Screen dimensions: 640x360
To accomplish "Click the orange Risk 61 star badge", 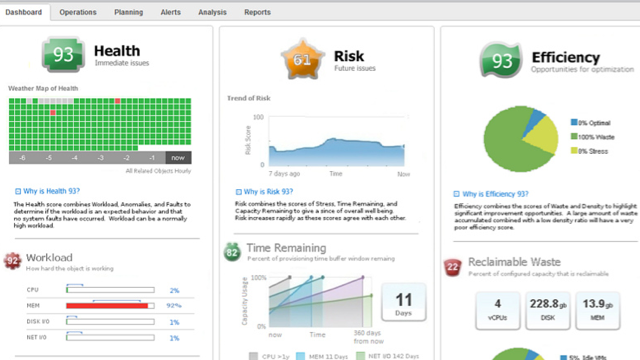I will (302, 59).
